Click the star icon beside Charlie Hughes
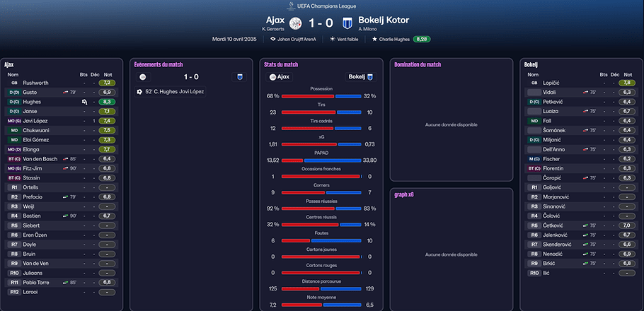Image resolution: width=644 pixels, height=311 pixels. (374, 39)
